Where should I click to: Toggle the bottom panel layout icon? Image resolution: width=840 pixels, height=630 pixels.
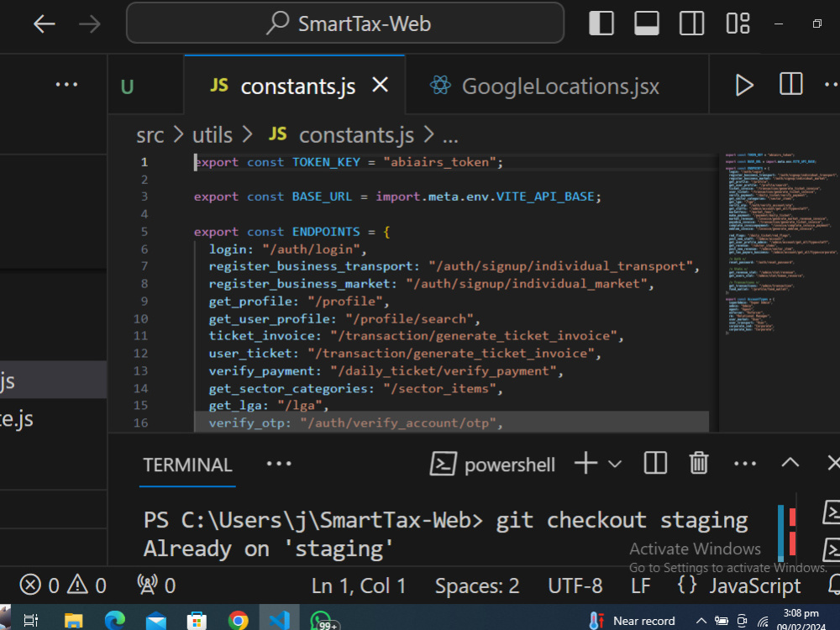pyautogui.click(x=646, y=24)
